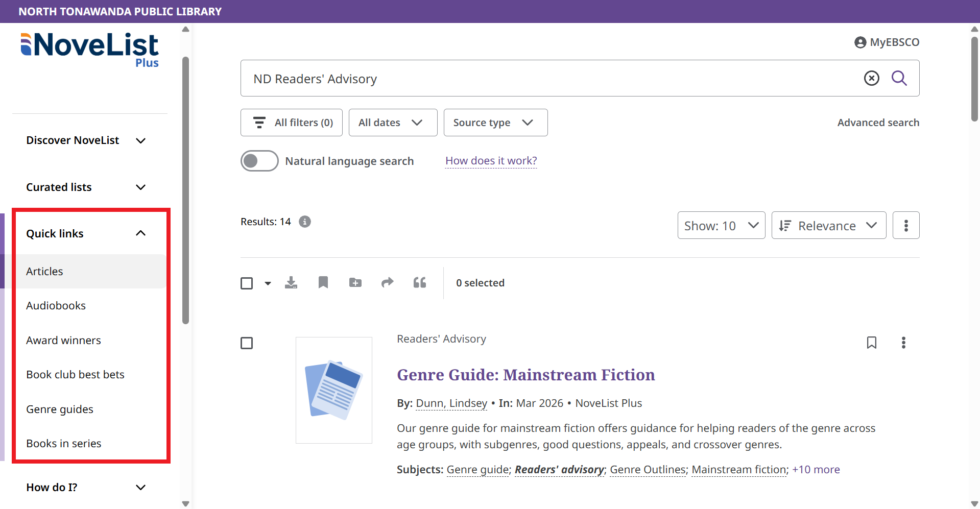This screenshot has width=980, height=509.
Task: Bookmark the Genre Guide: Mainstream Fiction result
Action: coord(872,343)
